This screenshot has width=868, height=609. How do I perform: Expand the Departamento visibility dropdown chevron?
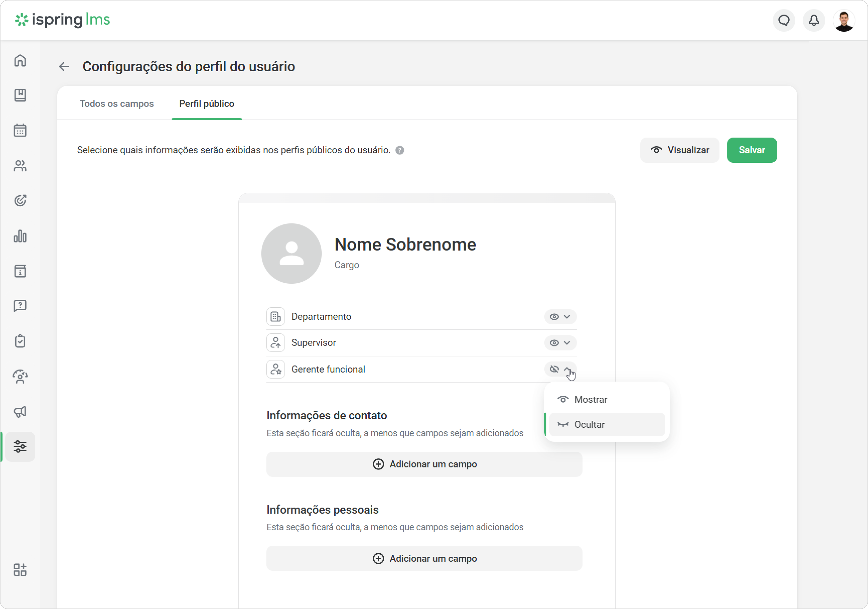(x=567, y=317)
